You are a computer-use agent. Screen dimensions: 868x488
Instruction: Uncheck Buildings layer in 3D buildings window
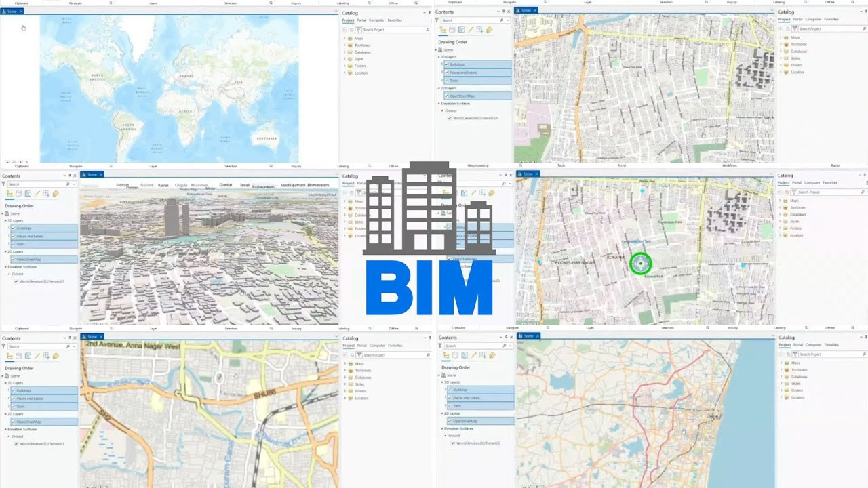pyautogui.click(x=14, y=228)
